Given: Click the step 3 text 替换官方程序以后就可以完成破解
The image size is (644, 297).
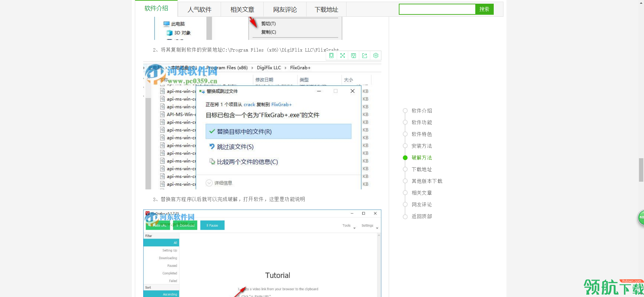Looking at the screenshot, I should (229, 199).
